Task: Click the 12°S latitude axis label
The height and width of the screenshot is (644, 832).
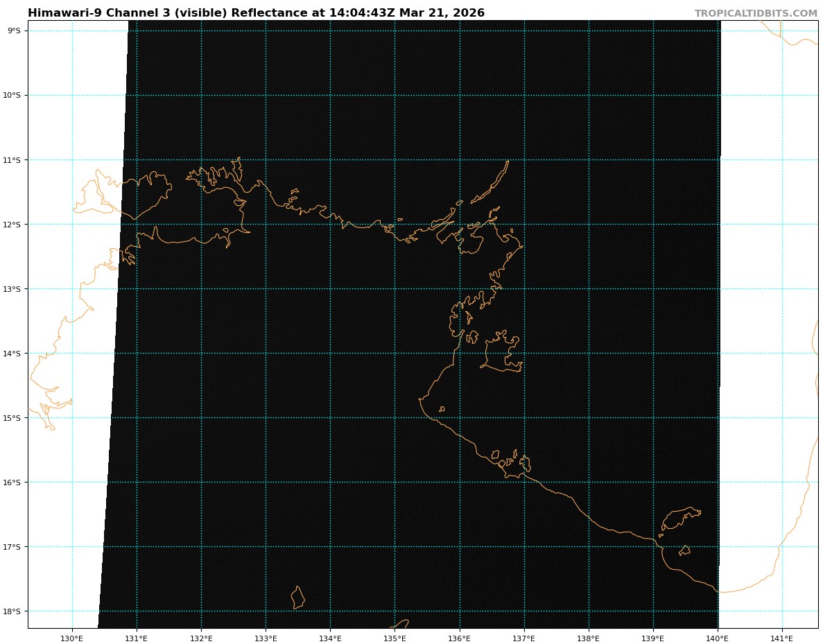Action: 12,225
